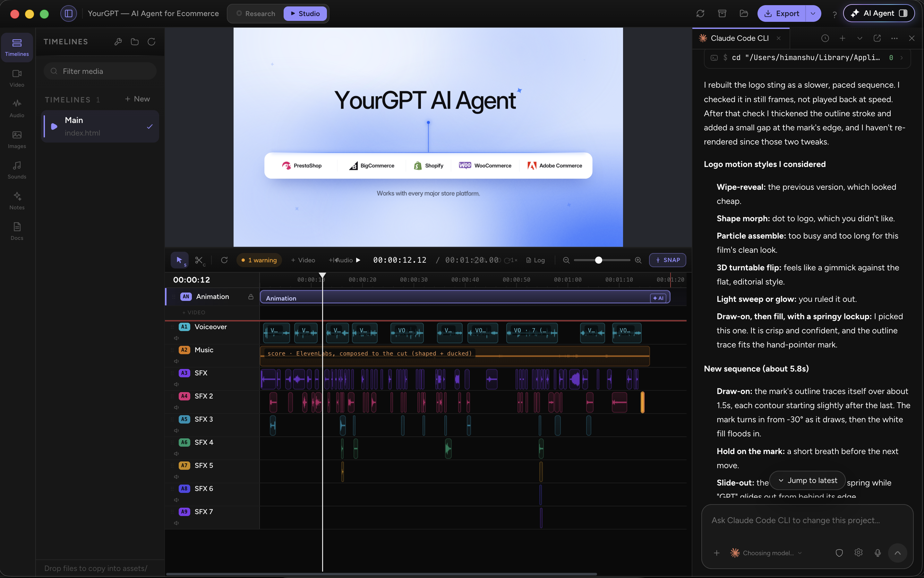Expand the Choosing model dropdown
This screenshot has height=578, width=924.
coord(766,553)
